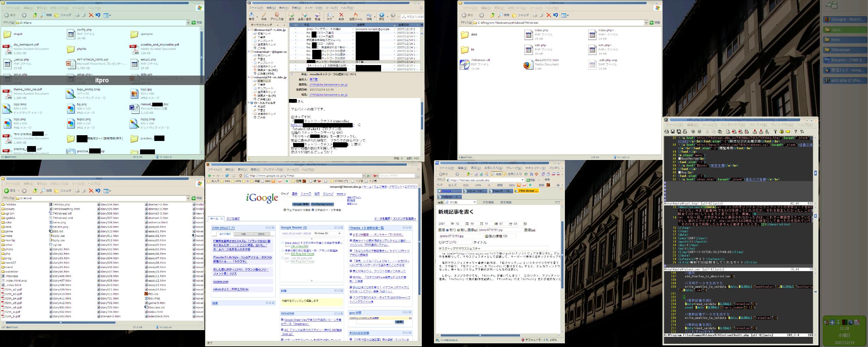Select the 画像 無し radio button
The height and width of the screenshot is (347, 868).
pos(458,230)
